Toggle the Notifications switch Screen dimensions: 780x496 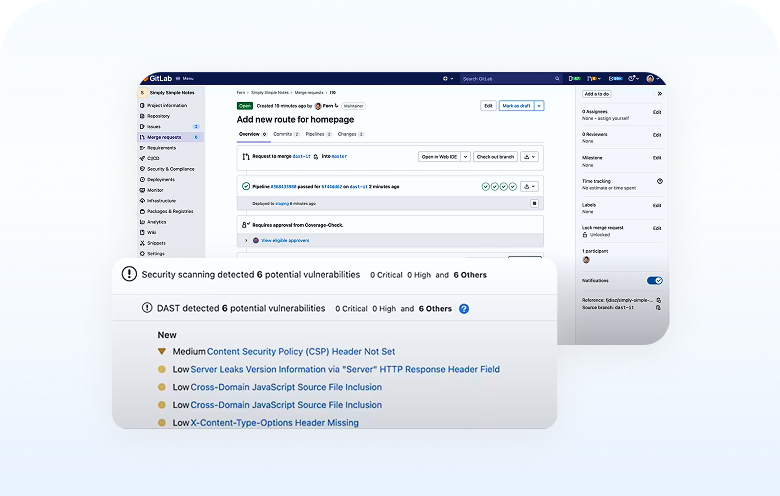tap(654, 281)
